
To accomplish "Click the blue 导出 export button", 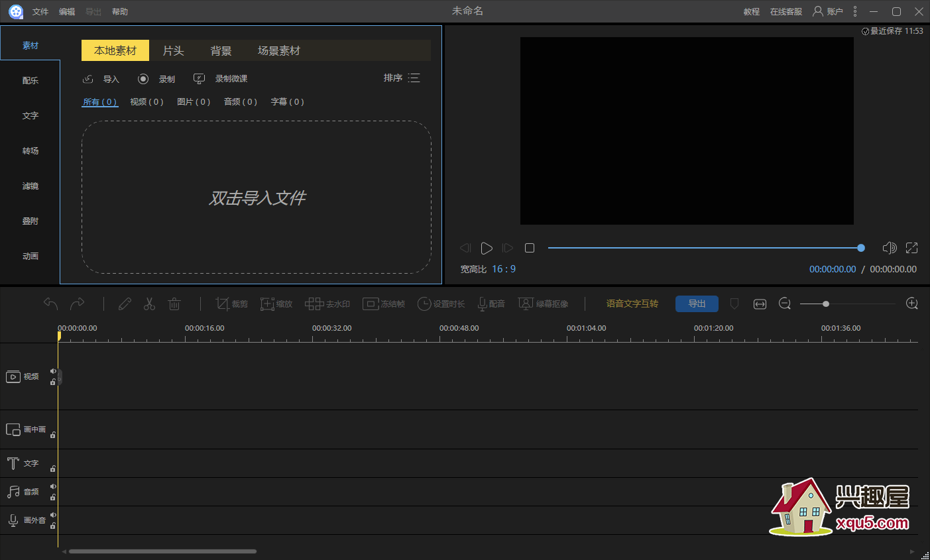I will [697, 304].
